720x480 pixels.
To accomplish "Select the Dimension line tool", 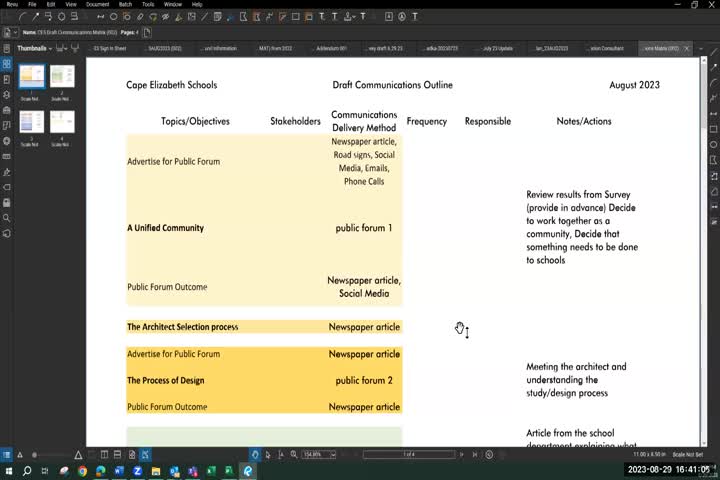I will [101, 17].
